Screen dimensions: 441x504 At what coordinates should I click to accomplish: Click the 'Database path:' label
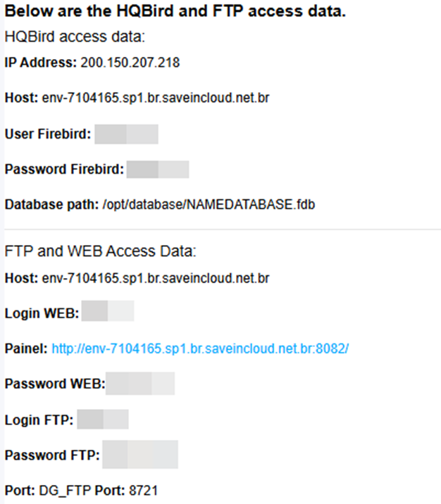pos(51,205)
